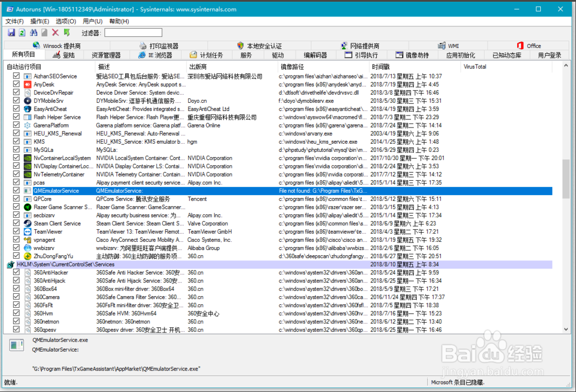This screenshot has width=576, height=392.
Task: Click the QMEmulatorService.exe details pane icon
Action: [x=17, y=345]
